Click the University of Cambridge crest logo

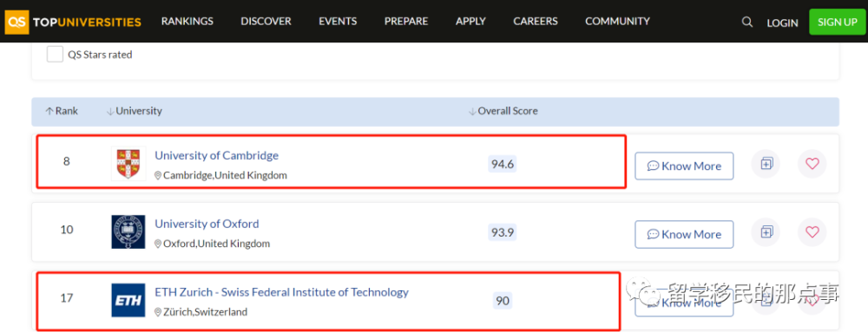click(x=128, y=164)
